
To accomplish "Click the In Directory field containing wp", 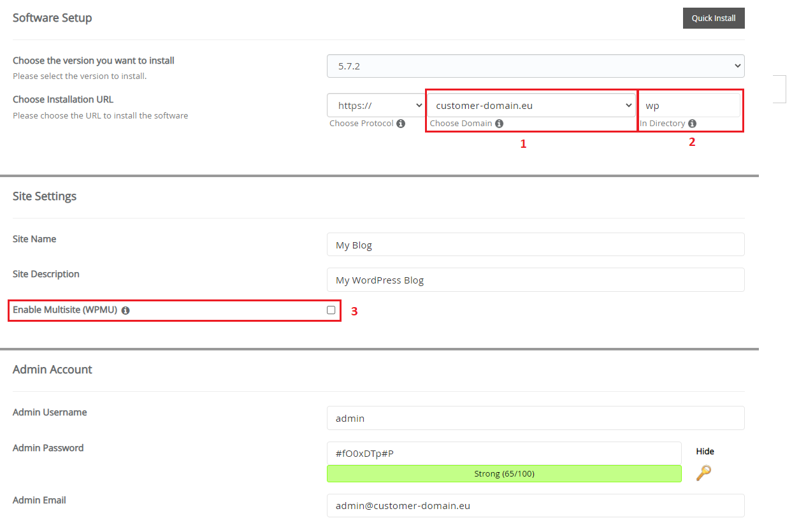I will (690, 106).
